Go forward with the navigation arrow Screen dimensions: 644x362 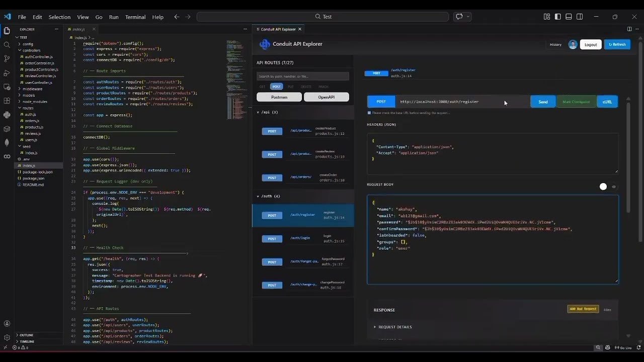click(188, 17)
